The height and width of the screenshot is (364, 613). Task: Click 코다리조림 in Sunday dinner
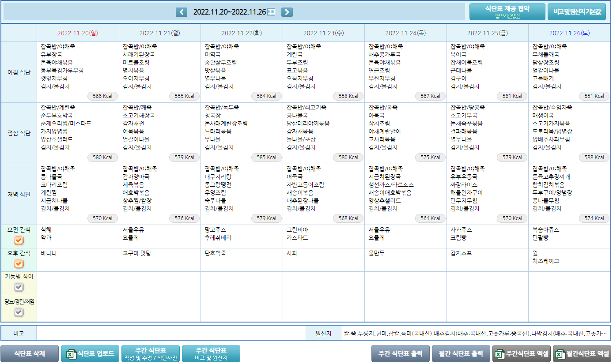[x=54, y=185]
